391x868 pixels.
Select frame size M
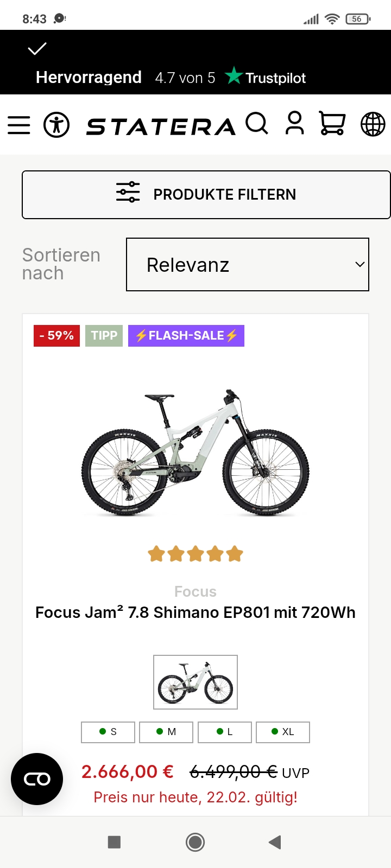click(x=166, y=732)
